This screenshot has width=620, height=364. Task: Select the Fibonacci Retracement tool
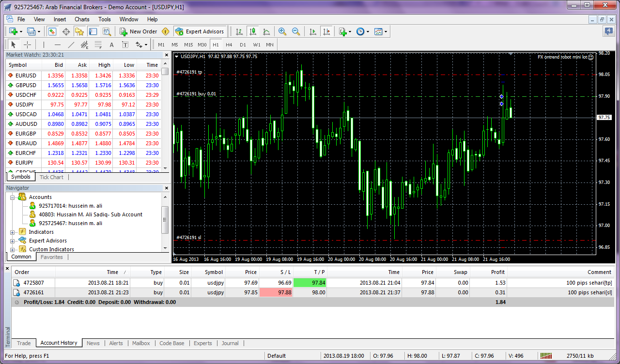98,45
